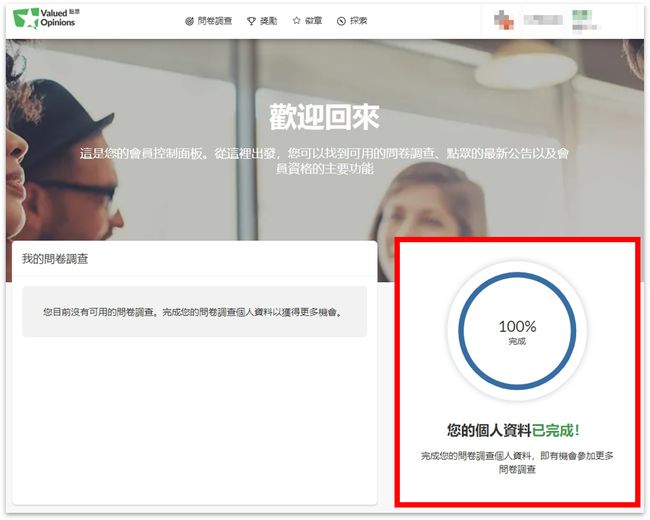Click the 這是您的會員控制面板 banner description
Image resolution: width=650 pixels, height=520 pixels.
[x=324, y=161]
